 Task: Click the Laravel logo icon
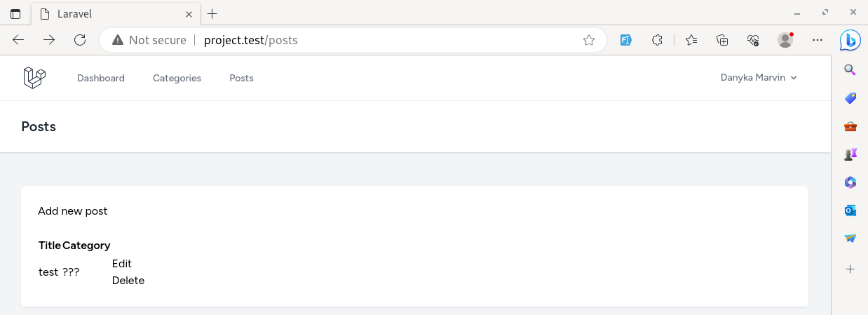click(34, 78)
